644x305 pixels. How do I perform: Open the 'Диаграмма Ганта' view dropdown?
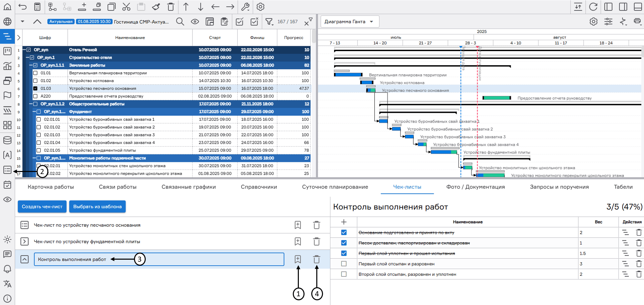(349, 21)
